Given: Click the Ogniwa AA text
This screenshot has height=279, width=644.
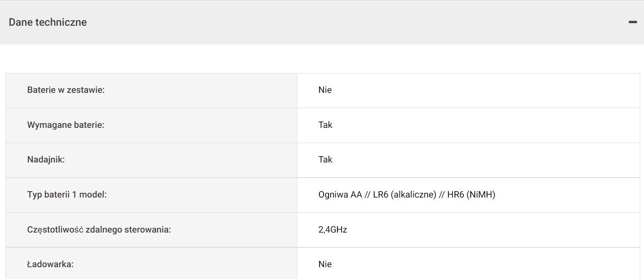Looking at the screenshot, I should pos(340,195).
